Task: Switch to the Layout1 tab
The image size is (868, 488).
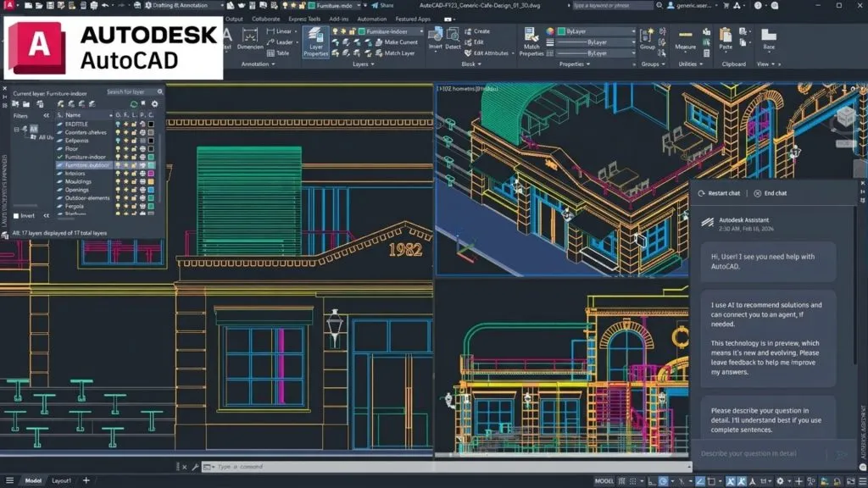Action: (61, 481)
